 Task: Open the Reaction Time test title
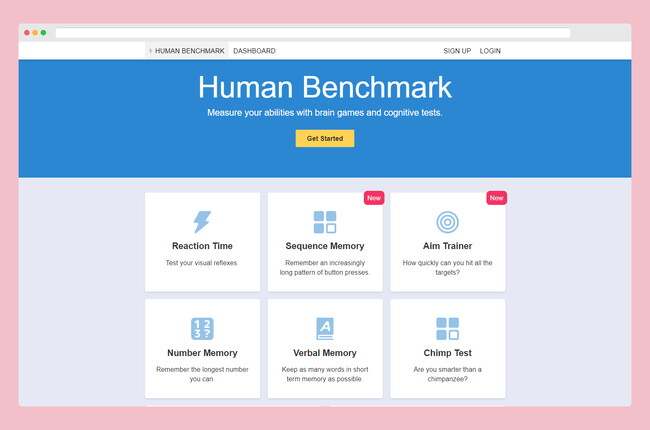(x=202, y=246)
